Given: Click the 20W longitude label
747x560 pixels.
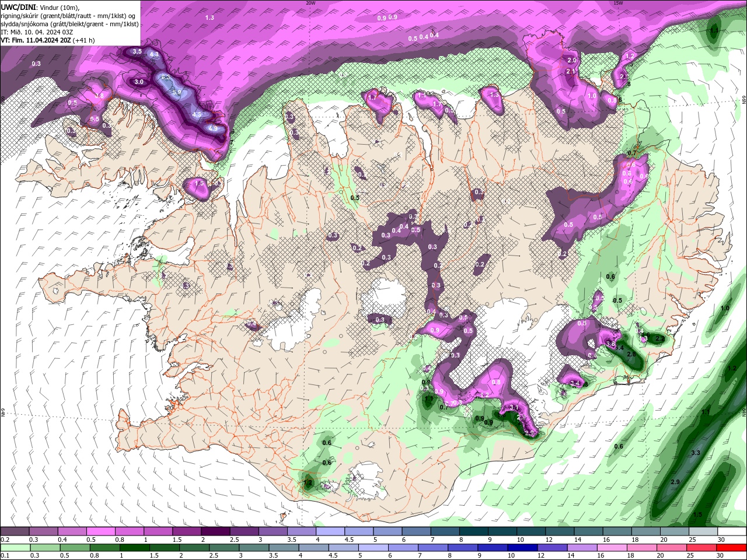Looking at the screenshot, I should coord(310,2).
